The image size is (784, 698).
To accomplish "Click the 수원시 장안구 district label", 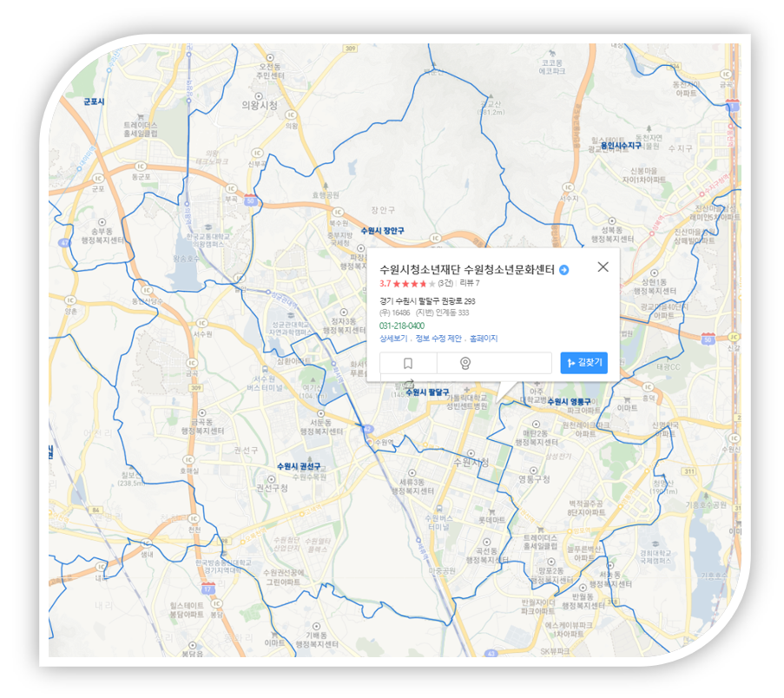I will (x=383, y=231).
